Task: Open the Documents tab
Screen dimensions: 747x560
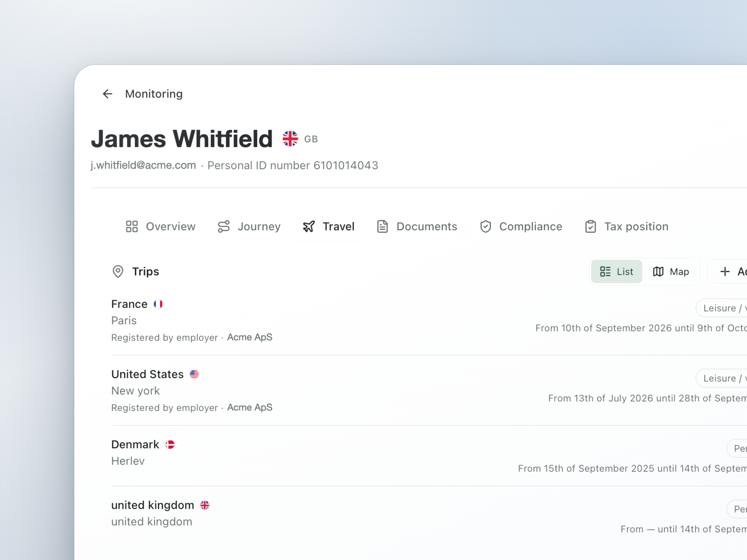Action: click(x=417, y=226)
